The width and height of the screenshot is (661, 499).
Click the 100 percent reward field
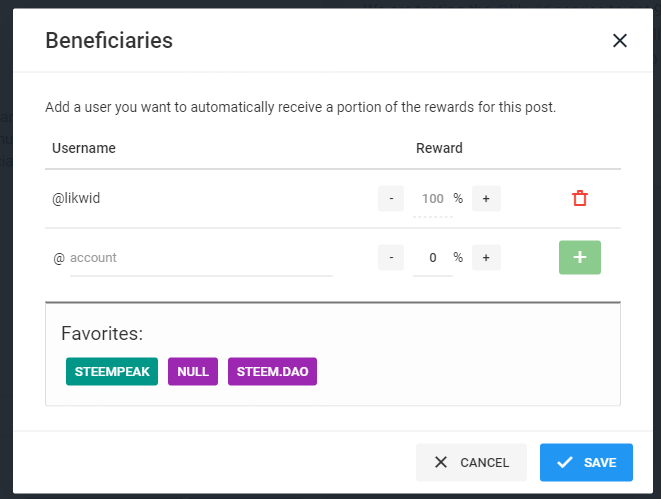(x=432, y=199)
